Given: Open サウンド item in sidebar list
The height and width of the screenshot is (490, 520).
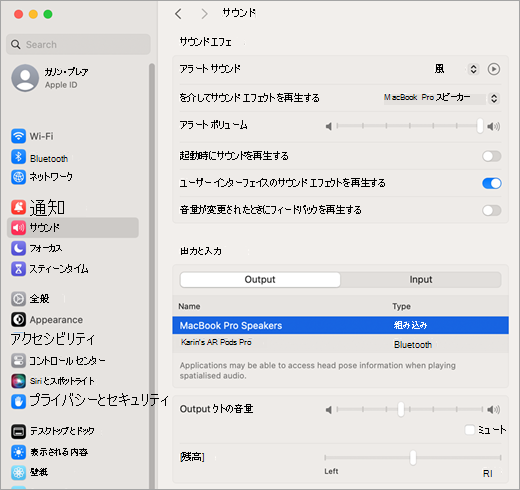Looking at the screenshot, I should click(x=73, y=228).
